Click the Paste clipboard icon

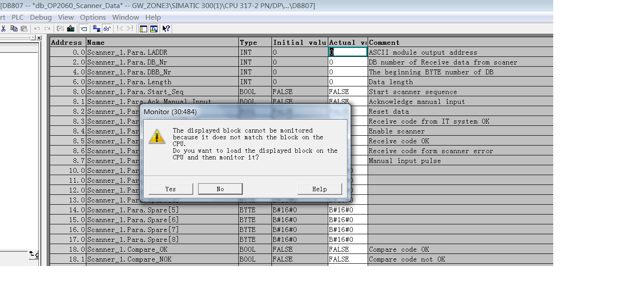point(24,29)
